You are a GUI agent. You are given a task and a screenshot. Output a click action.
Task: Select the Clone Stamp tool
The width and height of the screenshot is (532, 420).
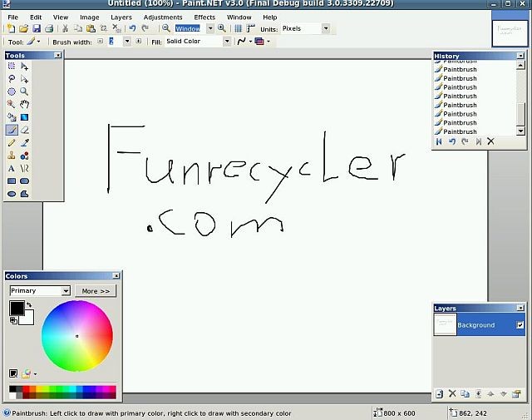pos(12,156)
